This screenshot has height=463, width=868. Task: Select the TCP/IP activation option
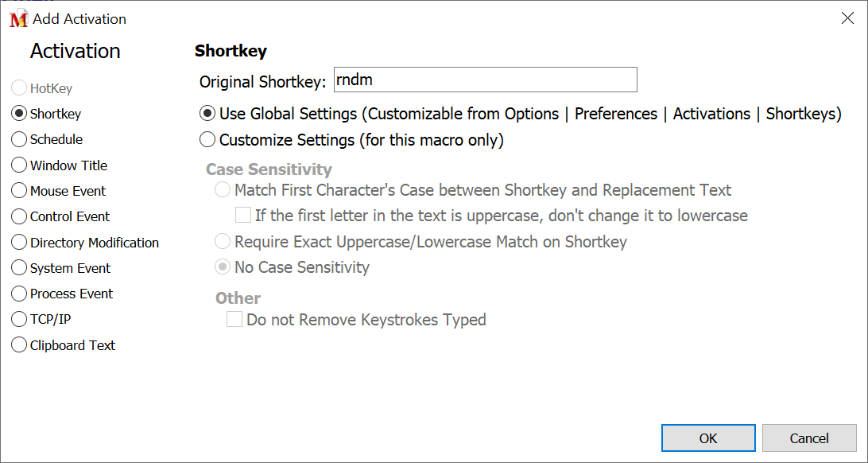point(19,319)
